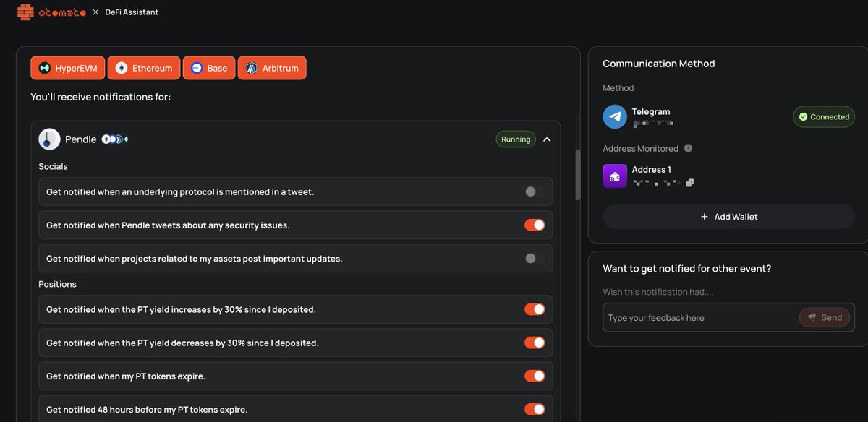Click the Address Monitored info icon

coord(688,148)
